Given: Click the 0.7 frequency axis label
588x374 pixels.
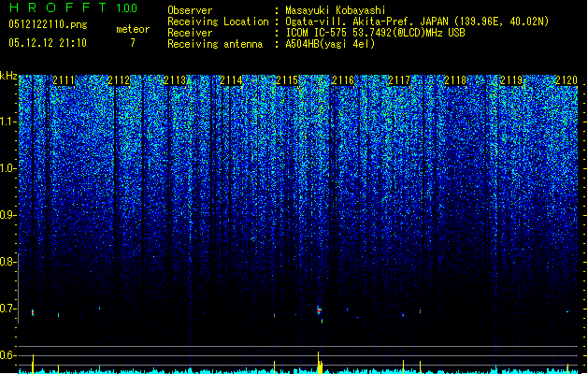Looking at the screenshot, I should tap(8, 309).
